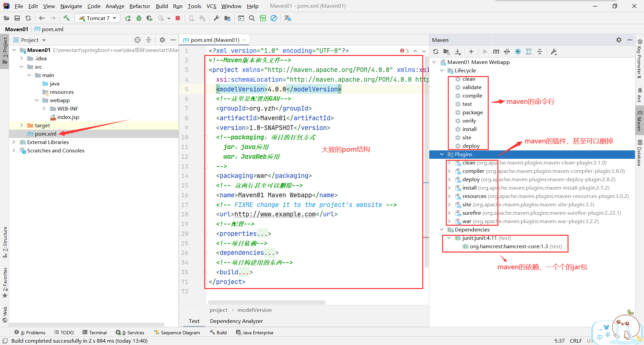
Task: Open the Search Everywhere magnifier icon
Action: point(252,18)
